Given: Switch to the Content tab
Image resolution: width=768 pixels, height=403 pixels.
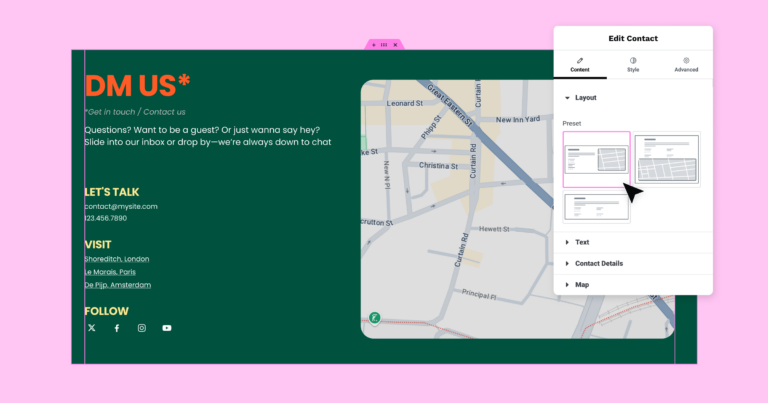Looking at the screenshot, I should click(x=580, y=65).
